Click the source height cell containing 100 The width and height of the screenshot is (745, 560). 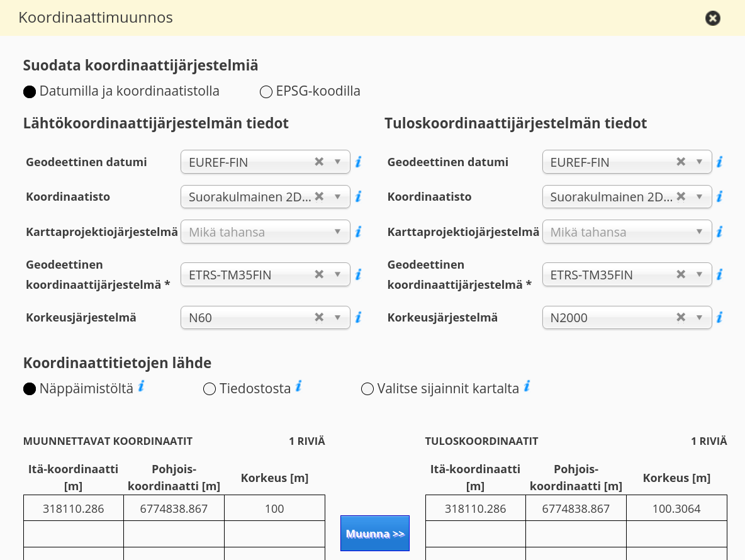pos(274,508)
